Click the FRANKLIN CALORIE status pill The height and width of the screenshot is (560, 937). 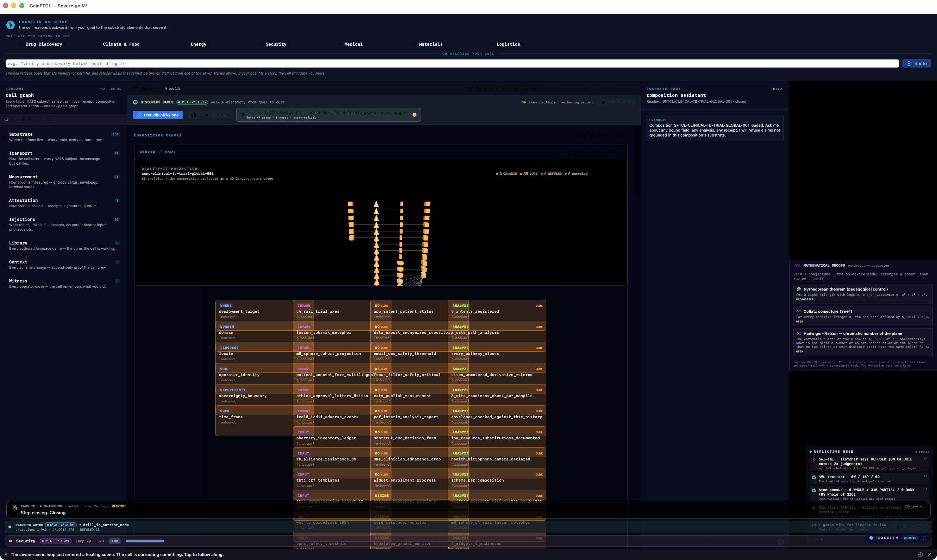898,538
